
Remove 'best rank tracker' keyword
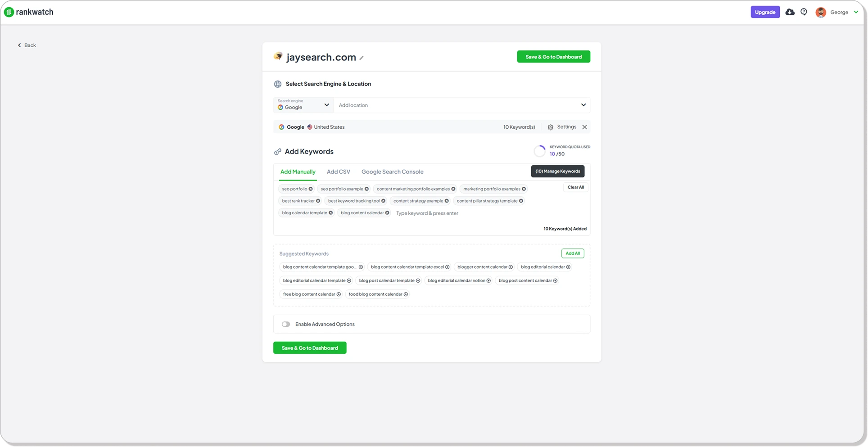pyautogui.click(x=318, y=201)
